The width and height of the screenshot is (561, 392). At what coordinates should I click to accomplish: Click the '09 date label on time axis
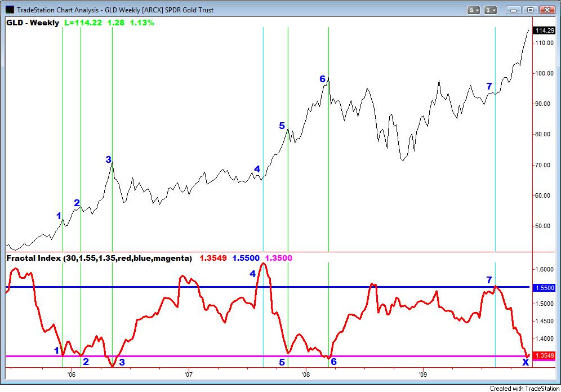pos(423,375)
